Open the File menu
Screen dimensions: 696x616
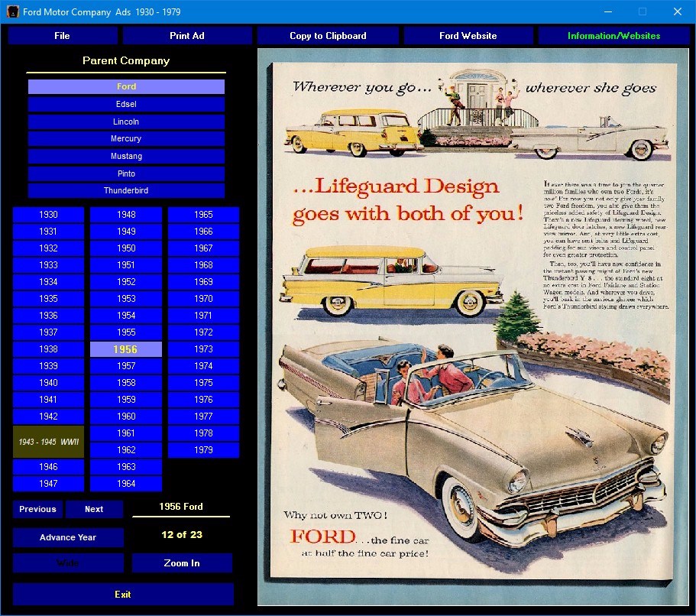point(62,35)
